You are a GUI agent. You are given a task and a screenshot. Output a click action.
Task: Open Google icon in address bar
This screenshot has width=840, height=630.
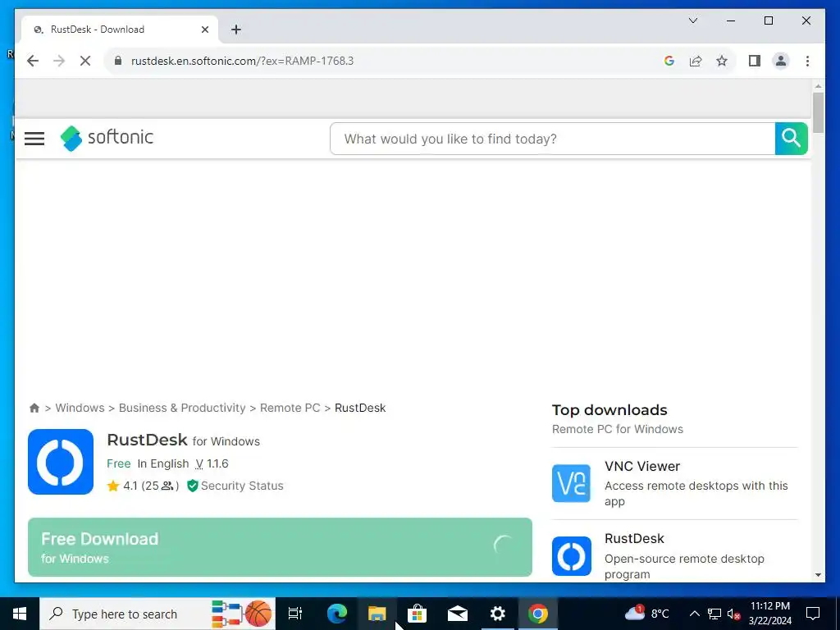pyautogui.click(x=669, y=61)
